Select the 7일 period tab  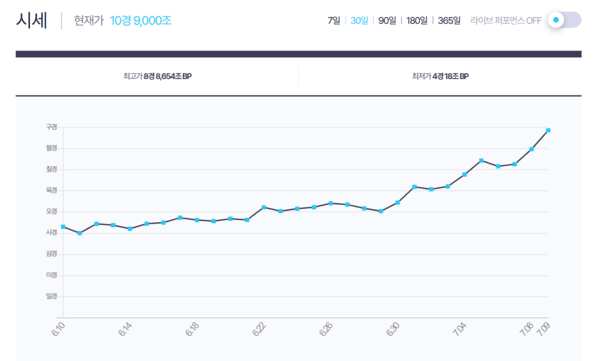[x=334, y=20]
